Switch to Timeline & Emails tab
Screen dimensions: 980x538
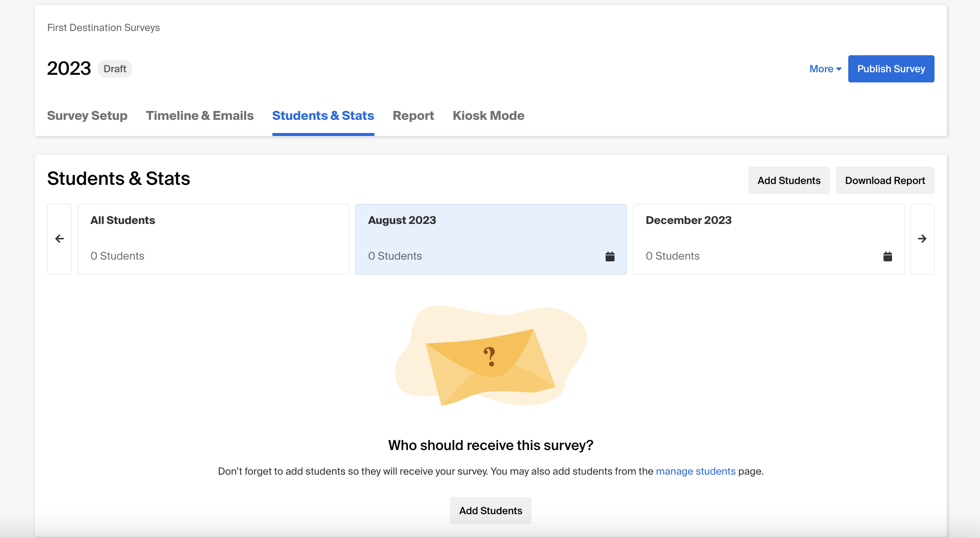[x=200, y=116]
